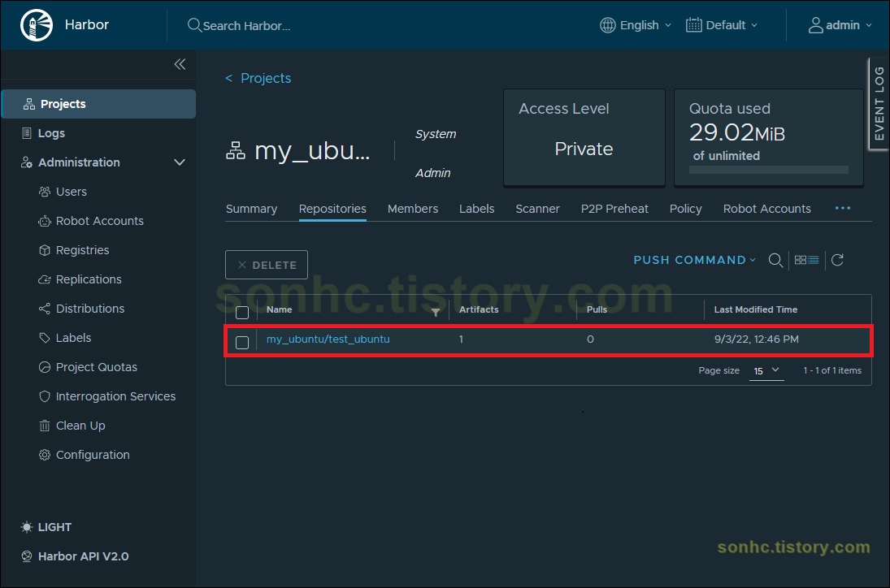Open Project Quotas page
This screenshot has width=890, height=588.
[96, 367]
